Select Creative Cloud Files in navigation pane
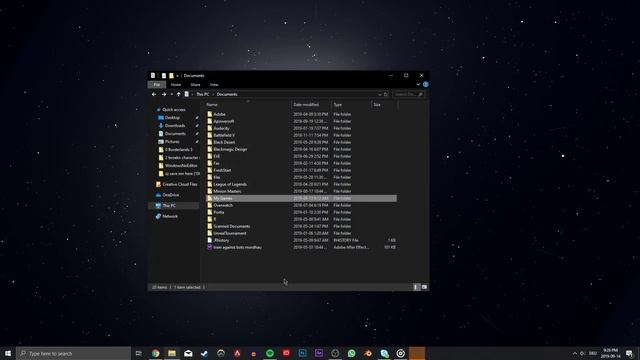This screenshot has height=360, width=640. click(180, 184)
